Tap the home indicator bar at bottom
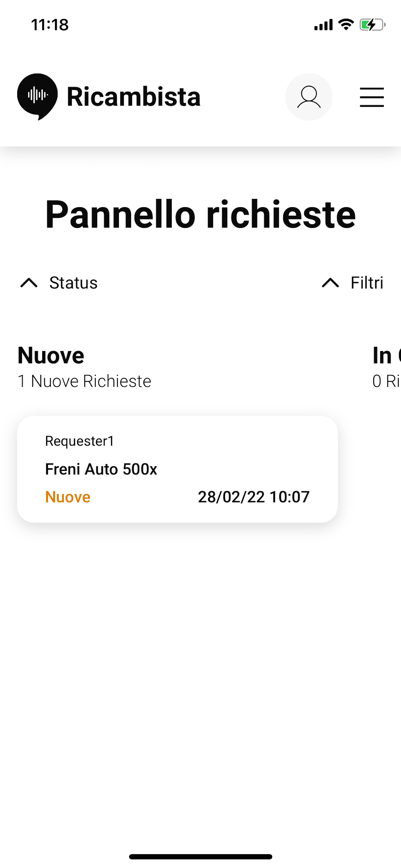The image size is (401, 868). coord(200,857)
